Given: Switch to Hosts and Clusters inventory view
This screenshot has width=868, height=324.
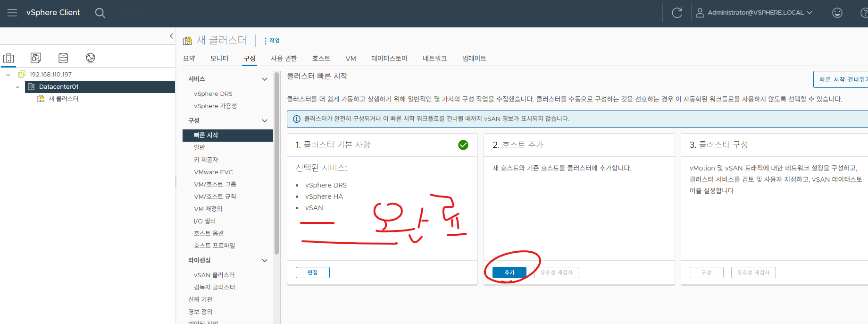Looking at the screenshot, I should pos(8,58).
